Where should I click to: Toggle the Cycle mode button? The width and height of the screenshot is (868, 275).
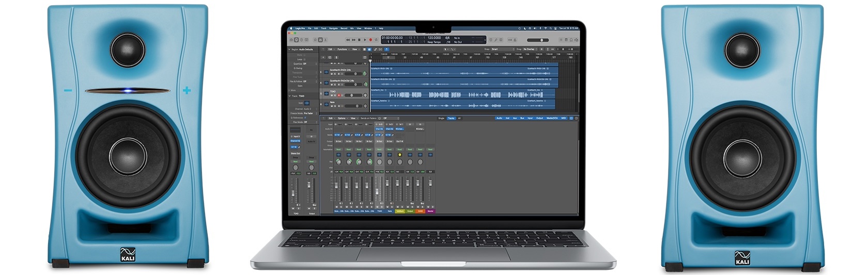(376, 40)
